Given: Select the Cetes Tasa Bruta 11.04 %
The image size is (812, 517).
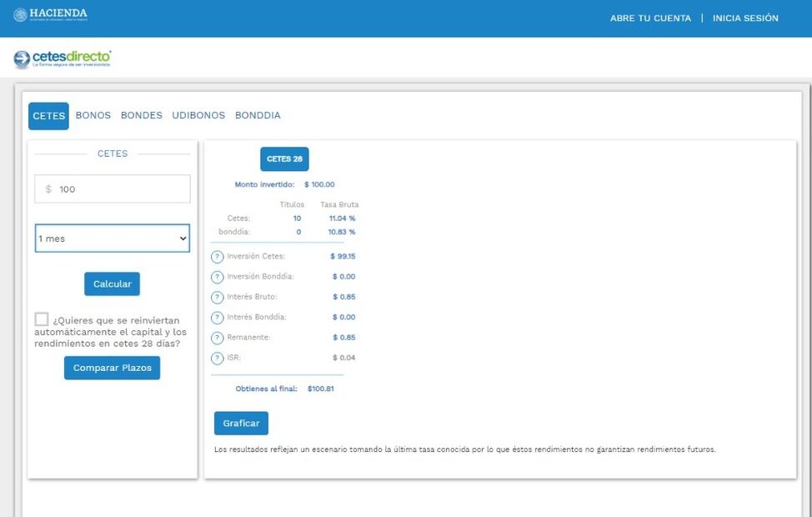Looking at the screenshot, I should coord(343,218).
